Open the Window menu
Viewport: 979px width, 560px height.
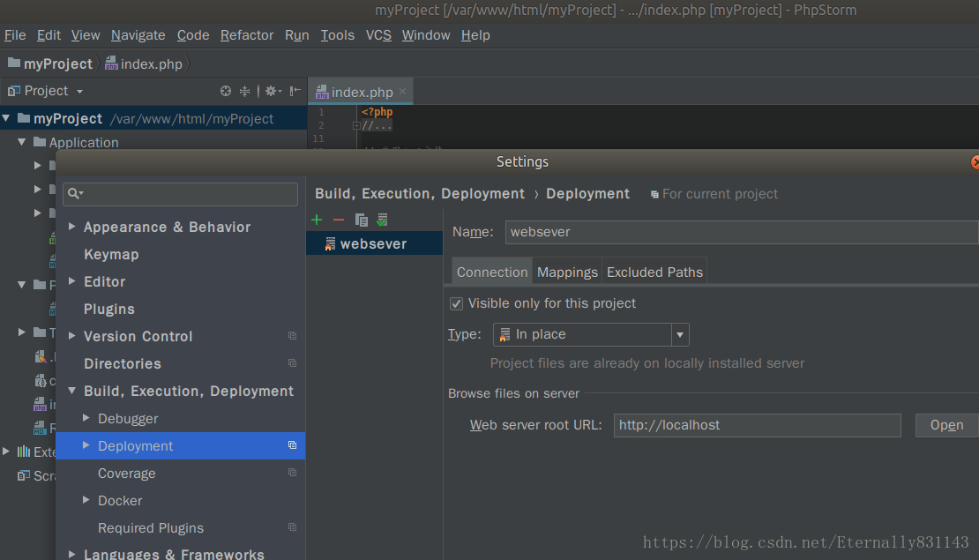tap(426, 35)
